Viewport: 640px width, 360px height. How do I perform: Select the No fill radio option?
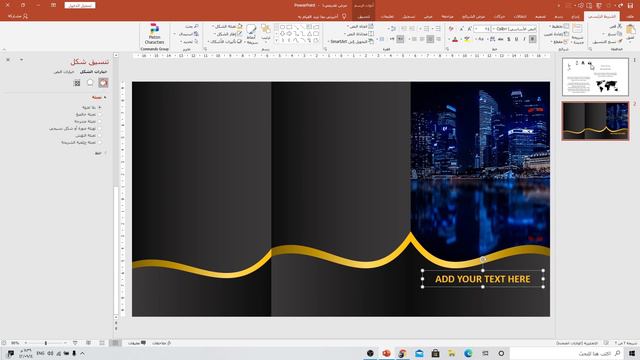coord(100,107)
